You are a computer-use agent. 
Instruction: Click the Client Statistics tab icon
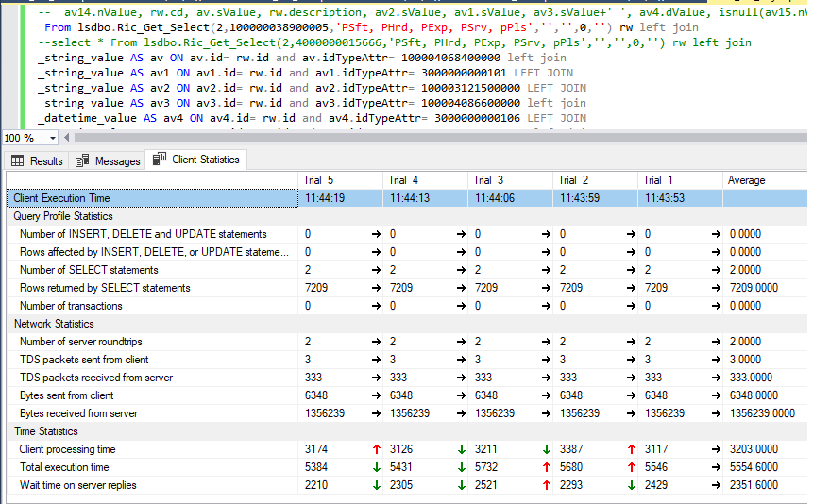click(x=160, y=160)
